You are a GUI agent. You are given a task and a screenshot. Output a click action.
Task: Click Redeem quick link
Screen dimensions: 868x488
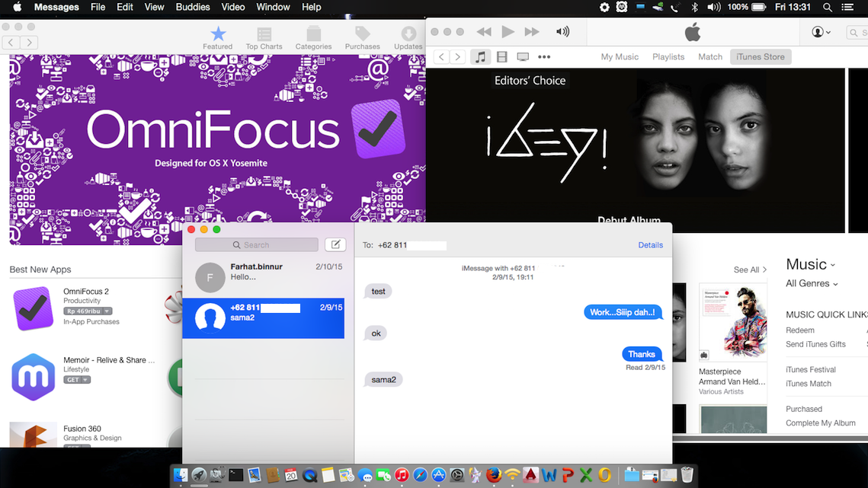(800, 330)
